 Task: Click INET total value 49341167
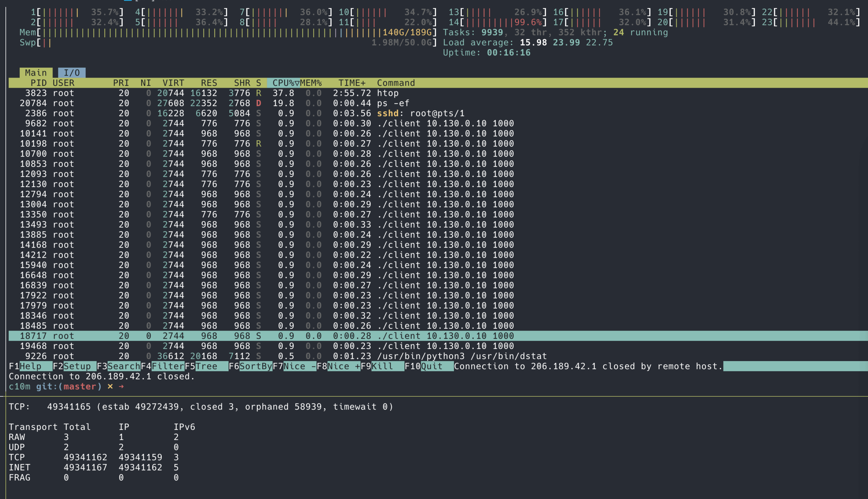85,467
